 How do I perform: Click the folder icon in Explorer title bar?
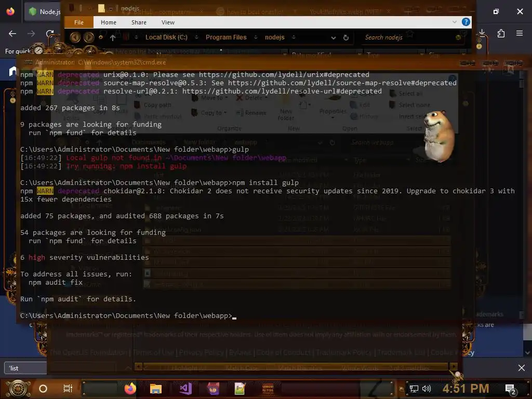click(101, 8)
